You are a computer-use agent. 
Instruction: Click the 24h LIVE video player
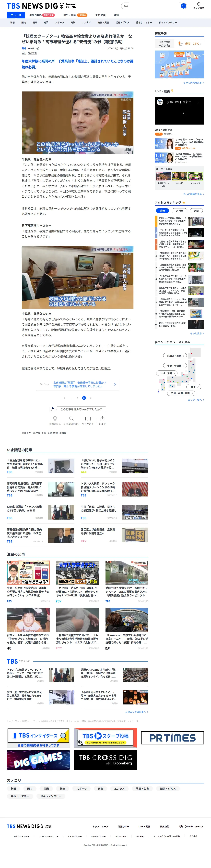tap(179, 111)
